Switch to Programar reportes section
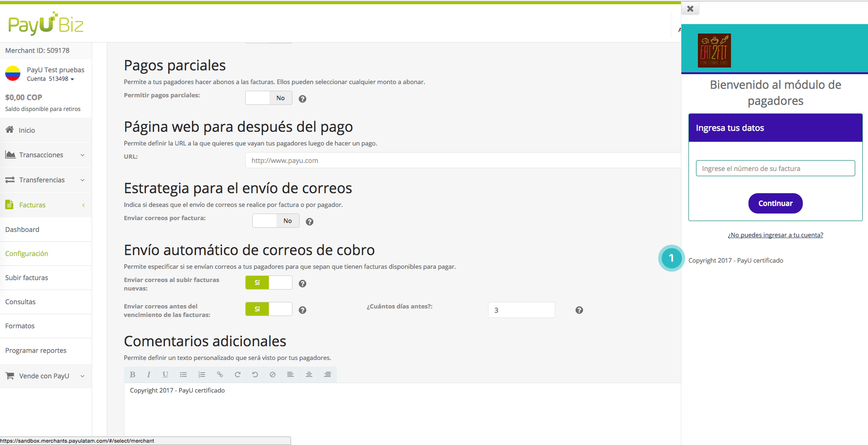Screen dimensions: 868x445 35,350
